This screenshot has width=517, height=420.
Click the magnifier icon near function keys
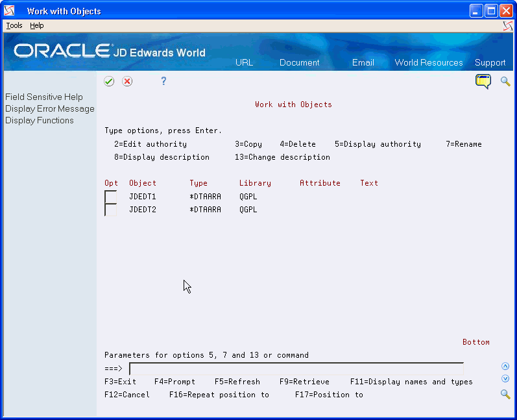pos(505,394)
